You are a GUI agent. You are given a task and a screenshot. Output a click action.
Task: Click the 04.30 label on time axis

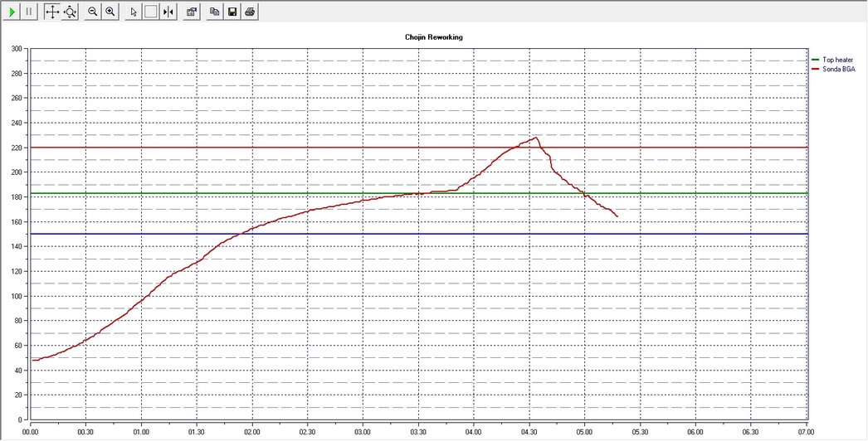pyautogui.click(x=529, y=432)
